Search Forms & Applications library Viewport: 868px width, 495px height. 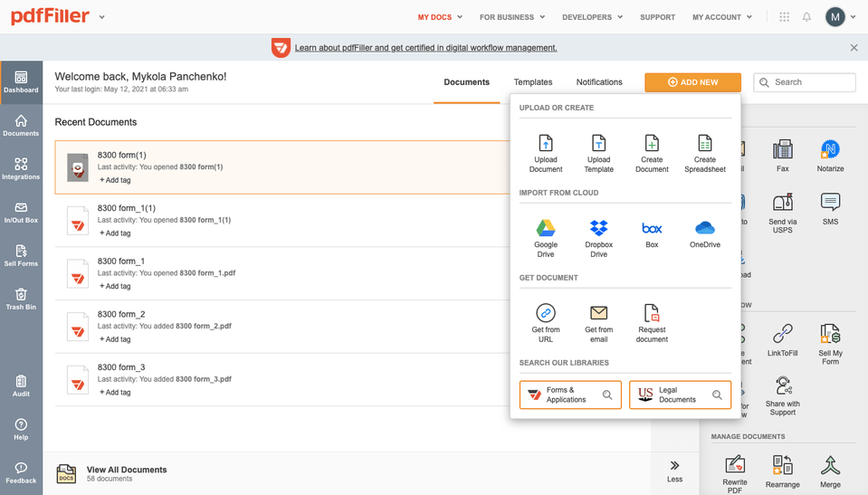point(570,395)
